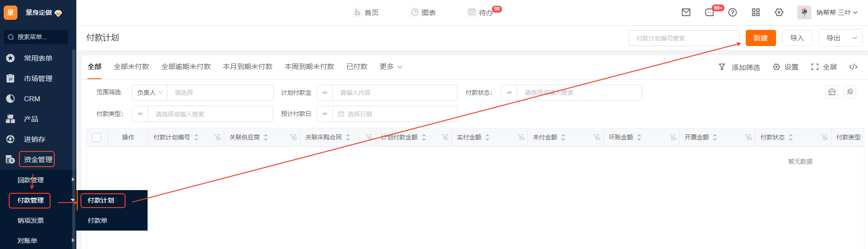This screenshot has height=249, width=868.
Task: Click the orange 新建 button
Action: (761, 38)
